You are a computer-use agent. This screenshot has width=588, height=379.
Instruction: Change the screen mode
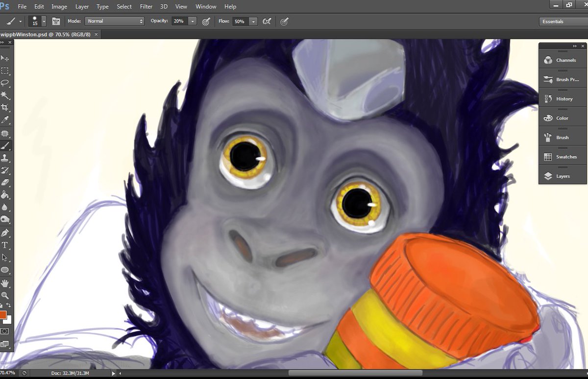coord(5,344)
